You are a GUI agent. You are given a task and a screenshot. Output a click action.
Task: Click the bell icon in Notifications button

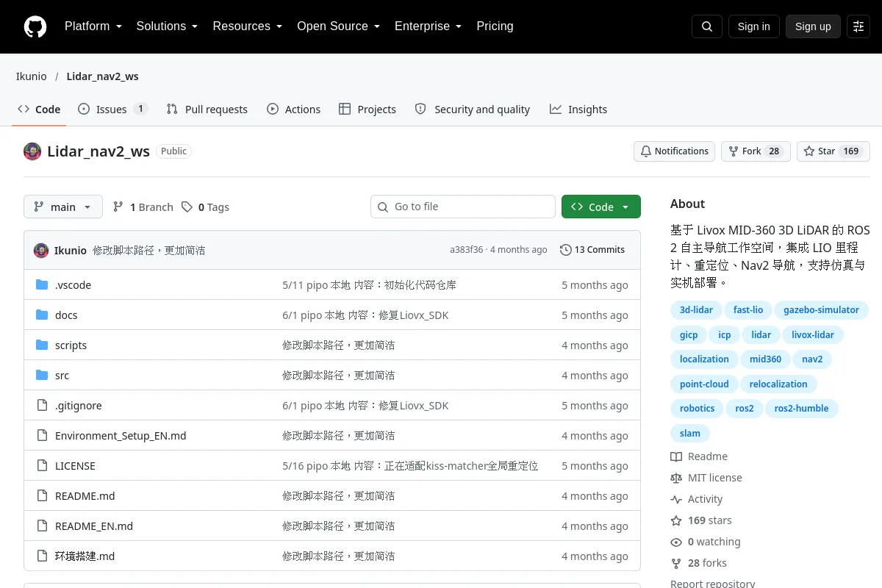(646, 151)
